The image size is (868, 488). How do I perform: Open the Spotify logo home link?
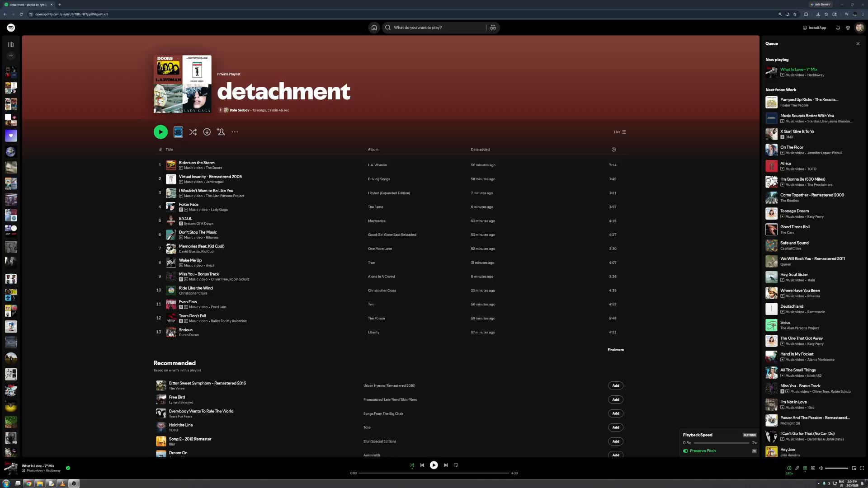pyautogui.click(x=11, y=28)
